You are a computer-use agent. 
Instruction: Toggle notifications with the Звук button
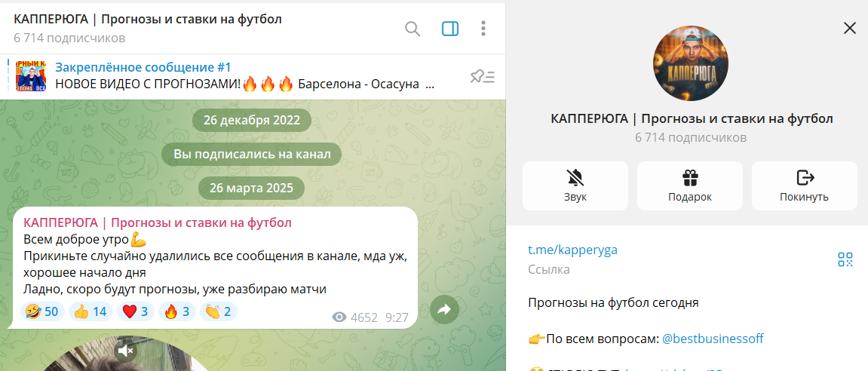tap(575, 186)
